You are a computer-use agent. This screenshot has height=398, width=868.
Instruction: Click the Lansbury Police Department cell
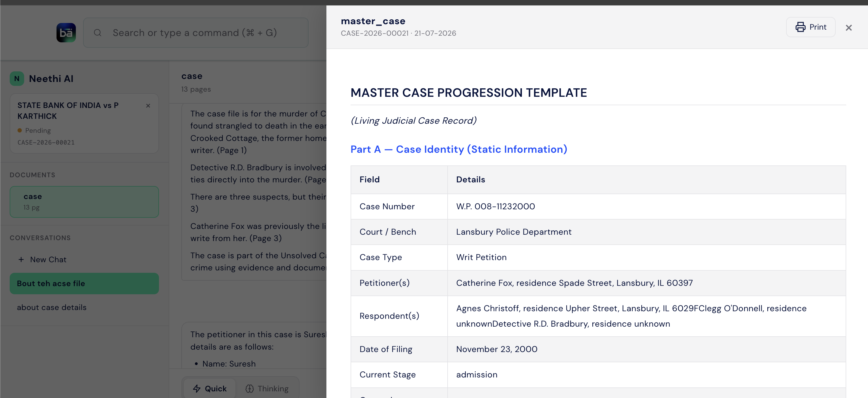[646, 232]
